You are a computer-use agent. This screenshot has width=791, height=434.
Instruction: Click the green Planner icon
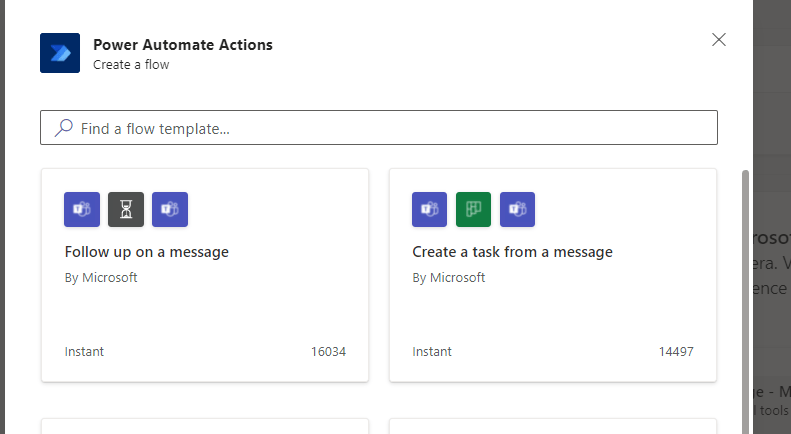pyautogui.click(x=474, y=210)
